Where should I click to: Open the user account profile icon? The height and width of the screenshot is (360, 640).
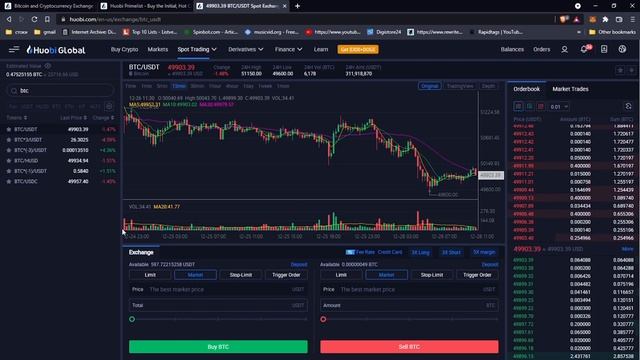(564, 49)
